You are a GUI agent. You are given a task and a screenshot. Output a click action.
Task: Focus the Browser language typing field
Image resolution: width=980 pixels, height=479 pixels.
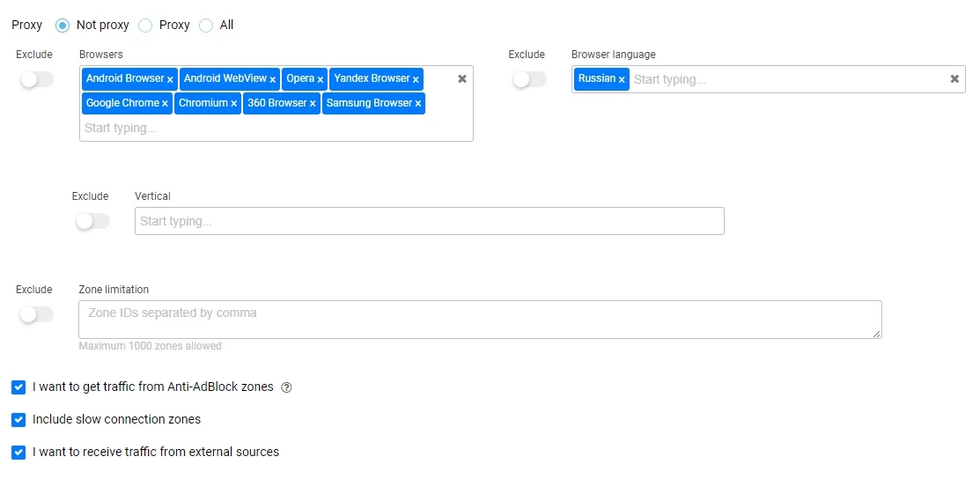(x=787, y=79)
